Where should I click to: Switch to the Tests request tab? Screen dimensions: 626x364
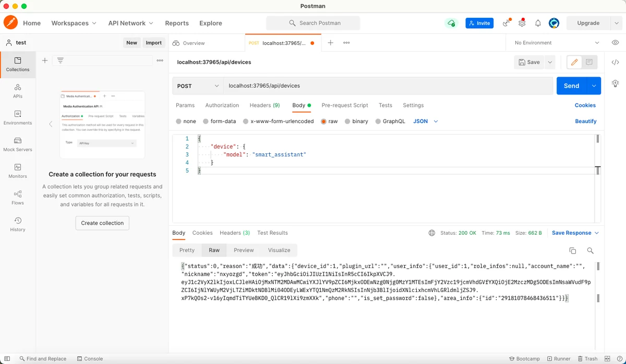tap(386, 105)
